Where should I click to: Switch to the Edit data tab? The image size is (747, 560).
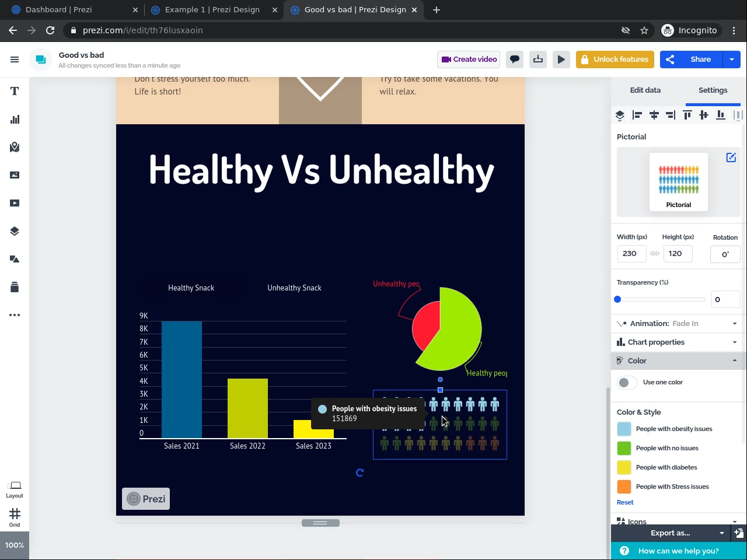(x=645, y=90)
